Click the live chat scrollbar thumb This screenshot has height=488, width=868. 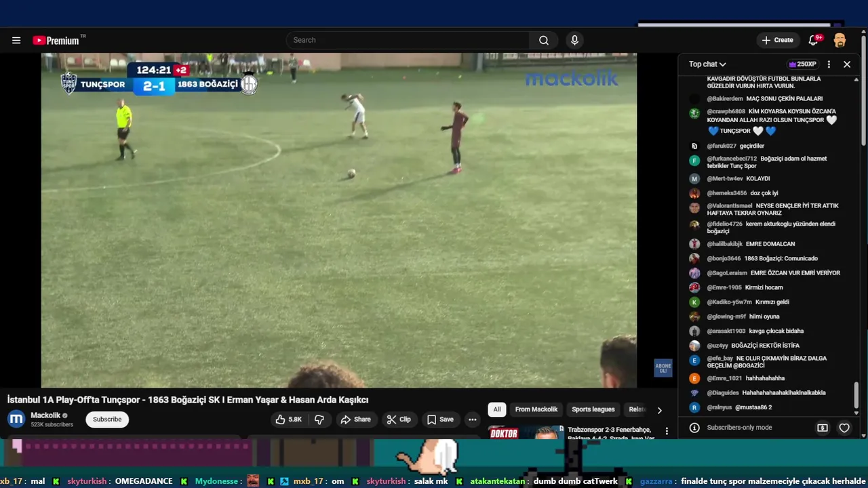click(856, 394)
